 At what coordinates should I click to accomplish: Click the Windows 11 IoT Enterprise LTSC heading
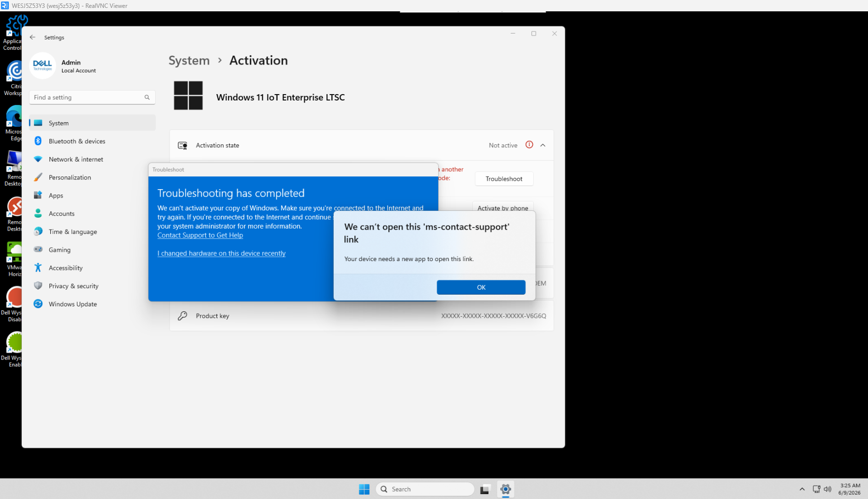tap(280, 98)
